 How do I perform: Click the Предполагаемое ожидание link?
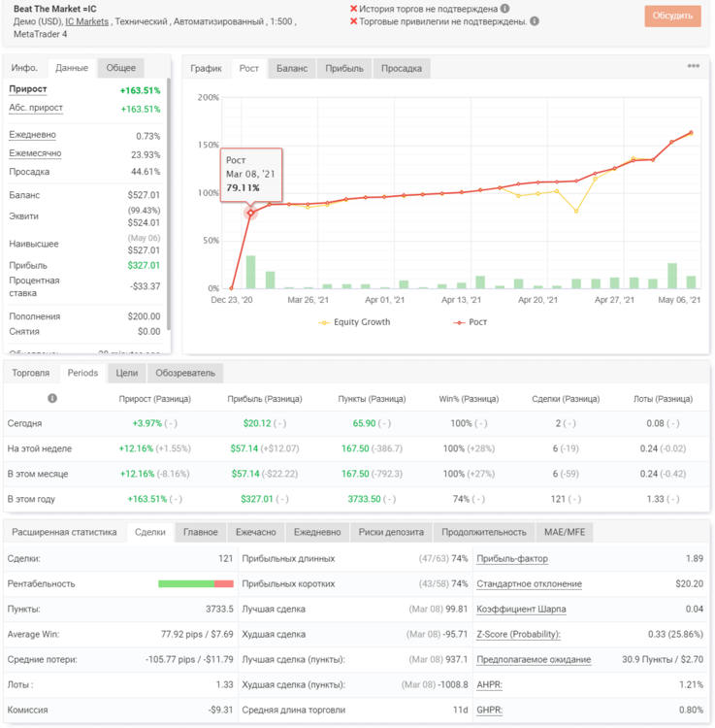tap(534, 659)
